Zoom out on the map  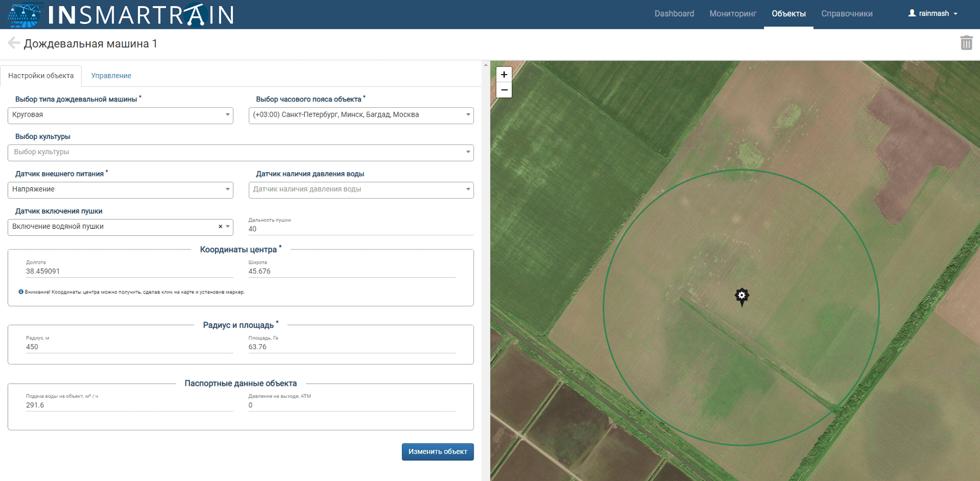pyautogui.click(x=504, y=90)
